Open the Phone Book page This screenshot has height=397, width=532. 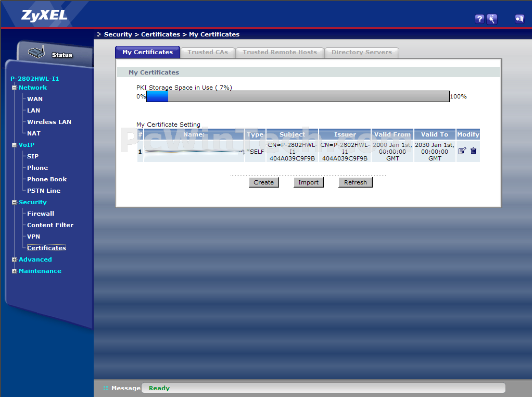pos(47,179)
